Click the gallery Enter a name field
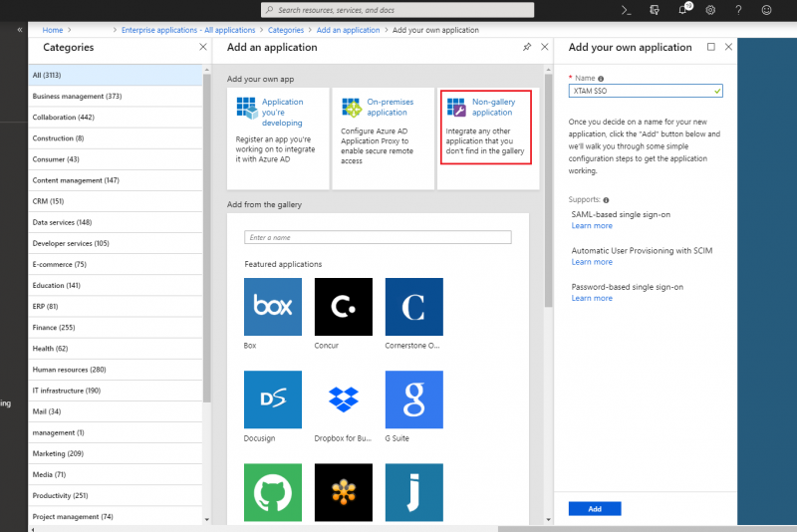The image size is (797, 532). click(x=378, y=237)
